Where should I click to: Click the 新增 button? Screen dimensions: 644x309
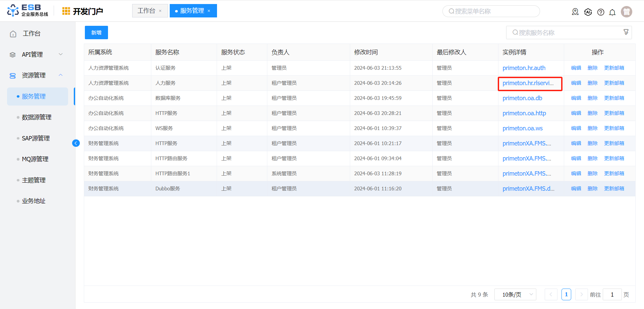[x=96, y=33]
